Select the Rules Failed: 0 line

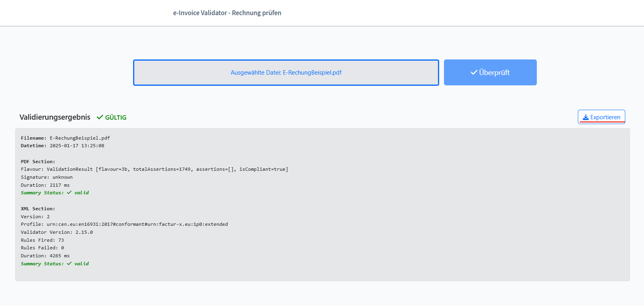[42, 248]
